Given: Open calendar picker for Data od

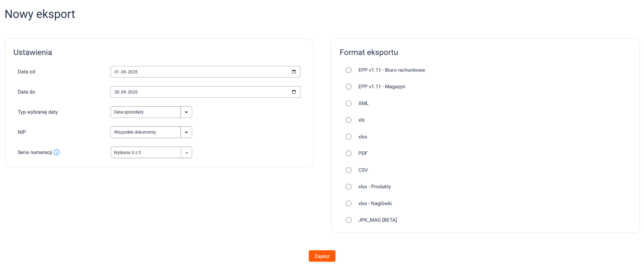Looking at the screenshot, I should [293, 72].
